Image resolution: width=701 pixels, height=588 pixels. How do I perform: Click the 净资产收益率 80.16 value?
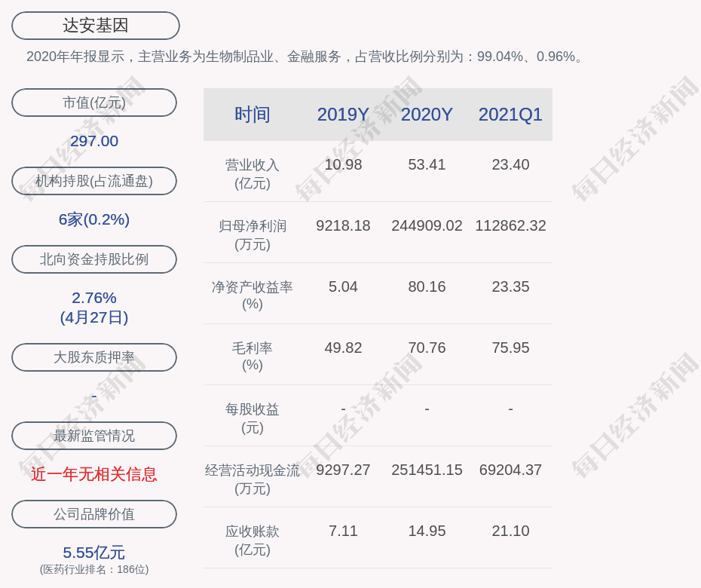(x=427, y=286)
